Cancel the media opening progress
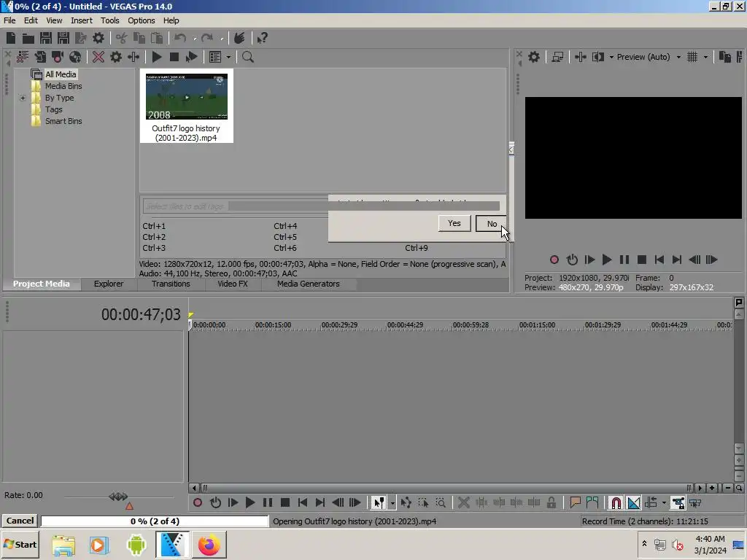 (20, 521)
